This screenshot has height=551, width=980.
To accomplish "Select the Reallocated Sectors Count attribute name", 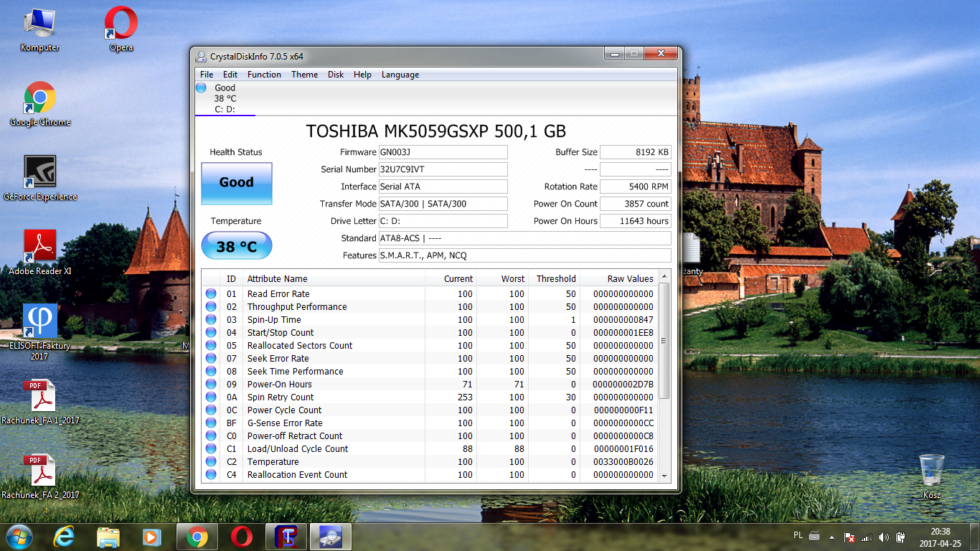I will click(x=300, y=345).
